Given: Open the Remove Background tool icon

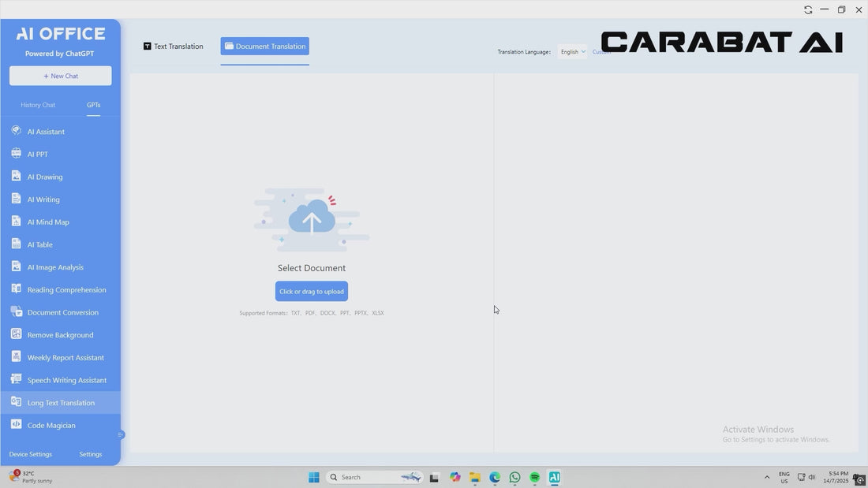Looking at the screenshot, I should pos(16,334).
